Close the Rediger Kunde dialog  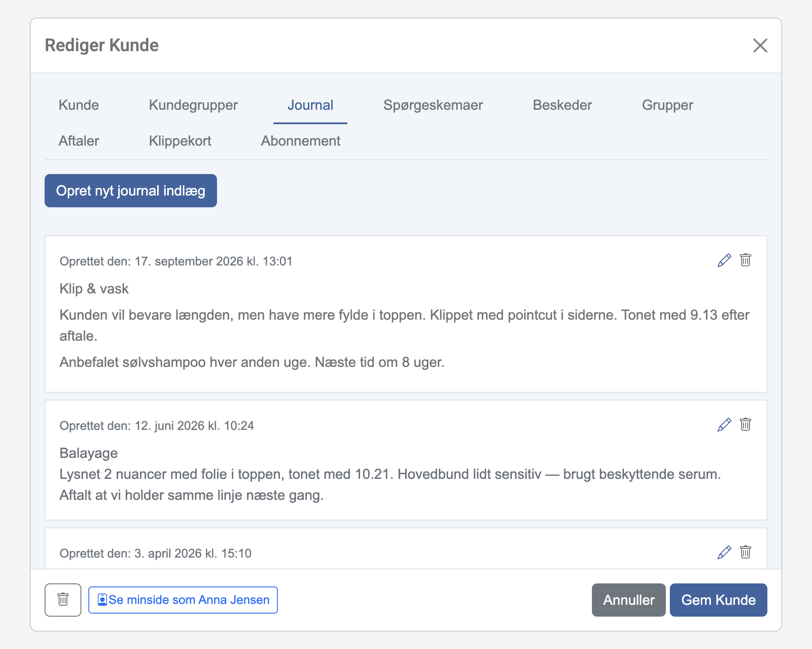(760, 45)
